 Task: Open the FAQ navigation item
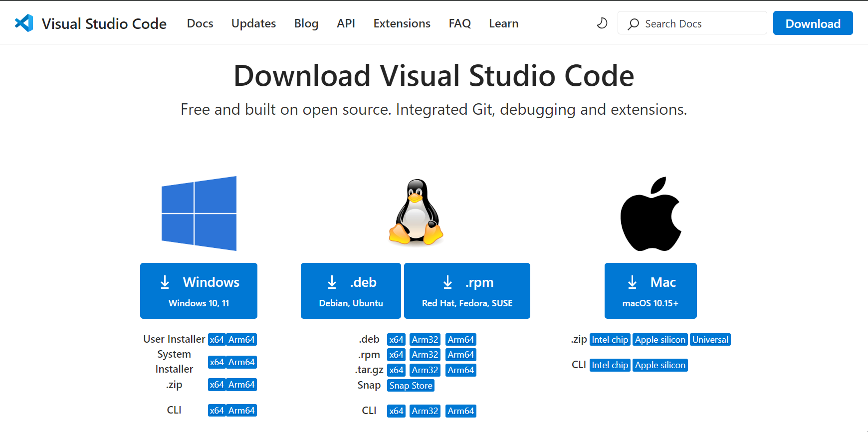[x=459, y=23]
